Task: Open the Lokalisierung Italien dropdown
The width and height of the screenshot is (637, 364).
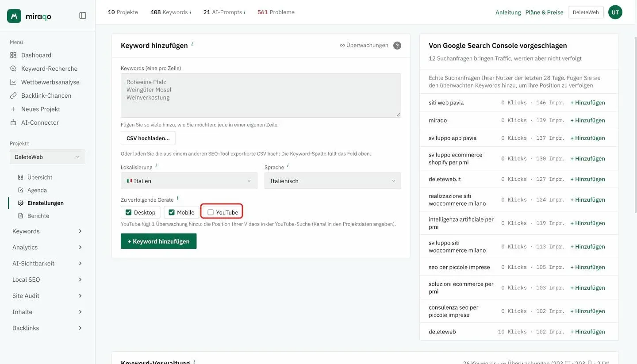Action: tap(189, 181)
